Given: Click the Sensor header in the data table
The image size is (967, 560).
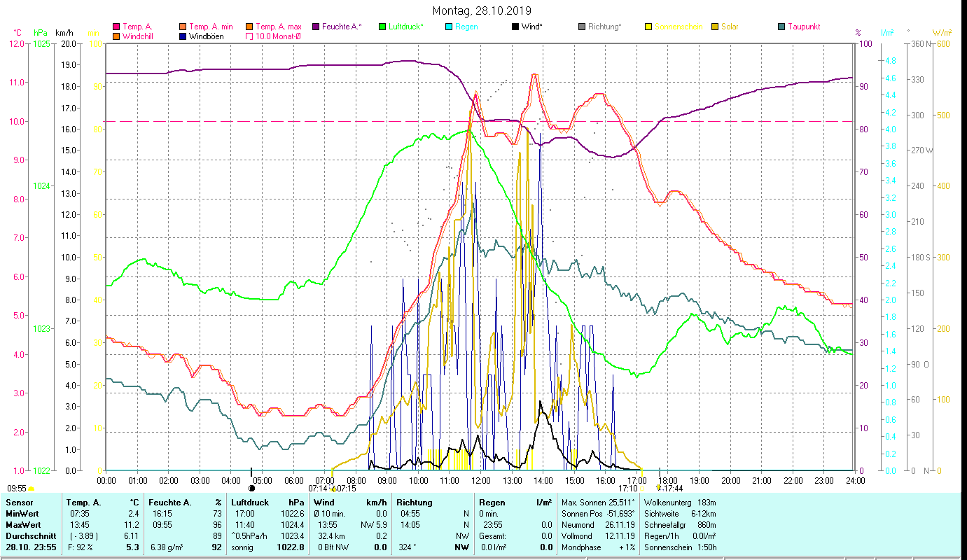Looking at the screenshot, I should [19, 503].
